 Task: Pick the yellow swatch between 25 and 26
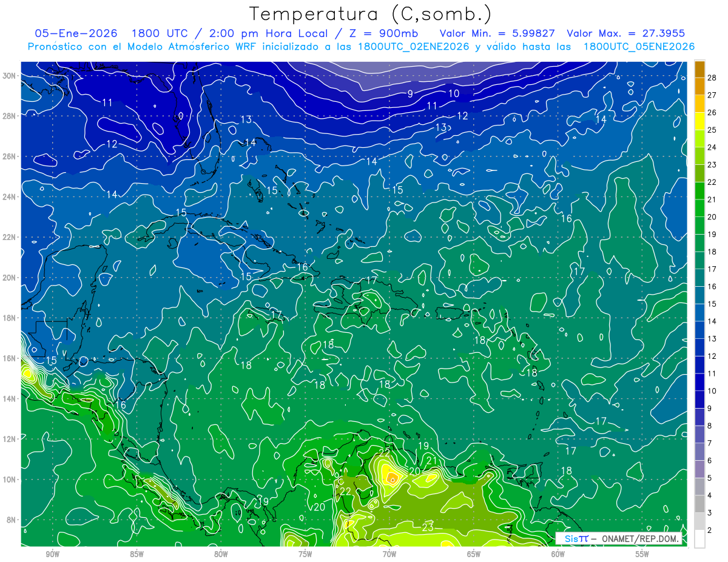pos(699,121)
